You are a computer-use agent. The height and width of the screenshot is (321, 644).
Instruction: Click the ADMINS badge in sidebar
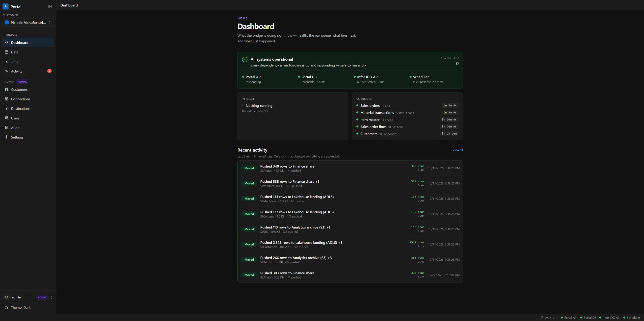(x=22, y=82)
